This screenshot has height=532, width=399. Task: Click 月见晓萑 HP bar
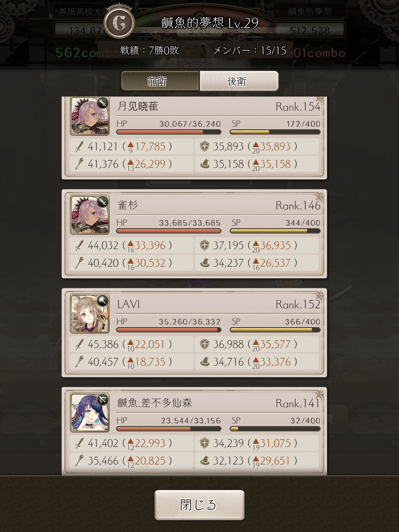click(169, 132)
